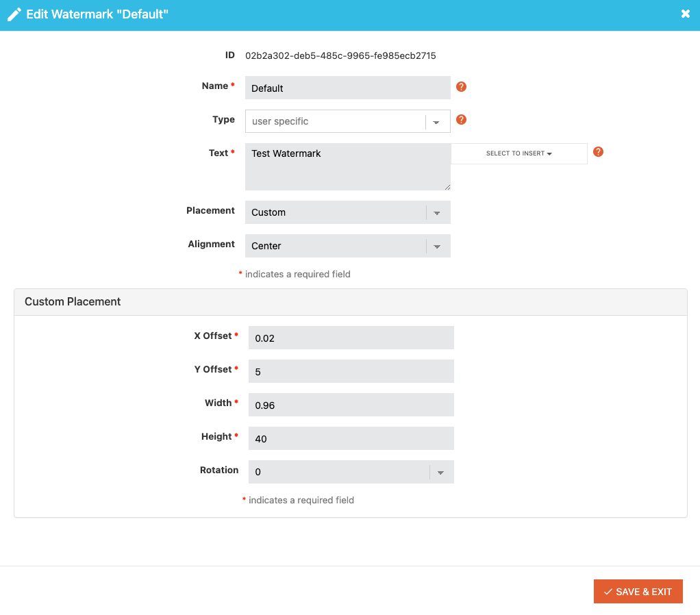Click the watermark ID value text
Viewport: 700px width, 615px height.
coord(340,55)
